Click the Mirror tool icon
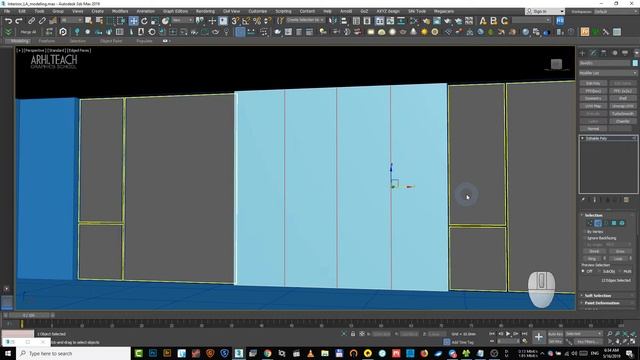Screen dimensions: 640x360 coord(333,21)
